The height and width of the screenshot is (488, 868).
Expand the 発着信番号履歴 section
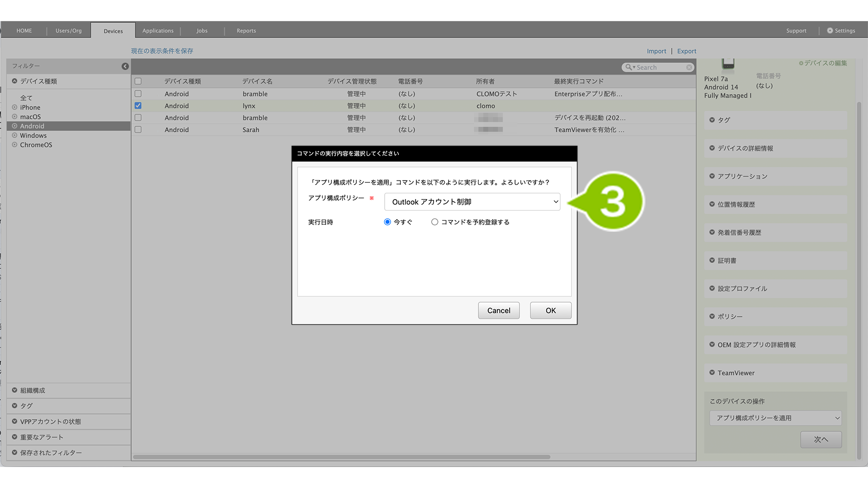point(775,232)
